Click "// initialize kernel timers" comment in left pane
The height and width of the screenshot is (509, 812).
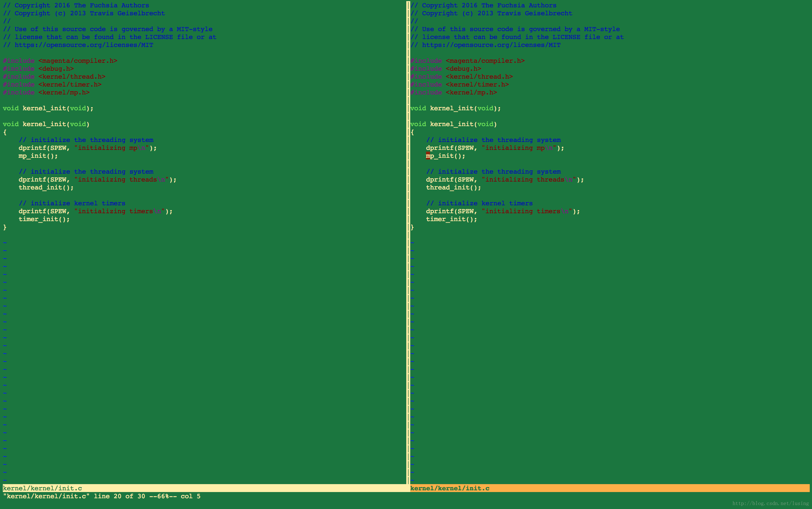[x=72, y=203]
